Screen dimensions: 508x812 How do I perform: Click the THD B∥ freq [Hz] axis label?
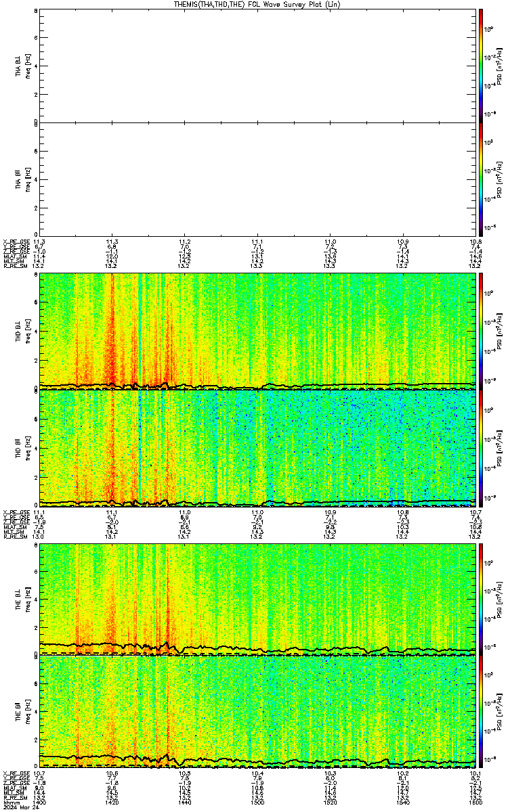pos(28,448)
